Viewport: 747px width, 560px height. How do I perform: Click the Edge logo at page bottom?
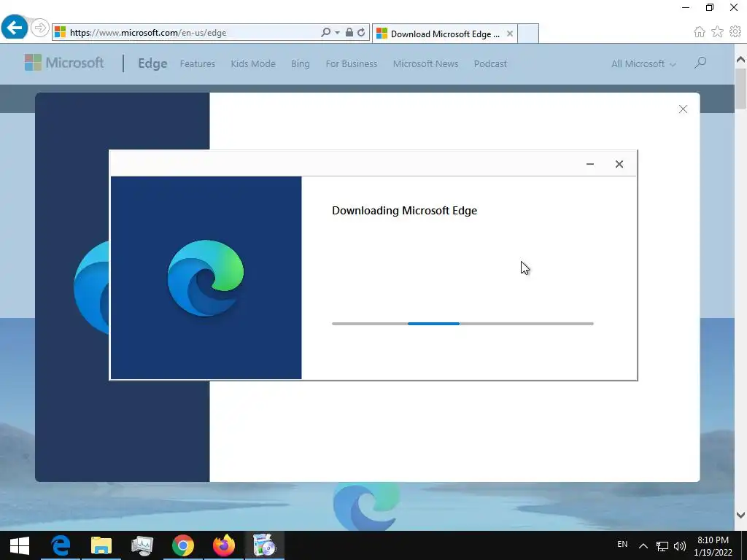(x=366, y=507)
